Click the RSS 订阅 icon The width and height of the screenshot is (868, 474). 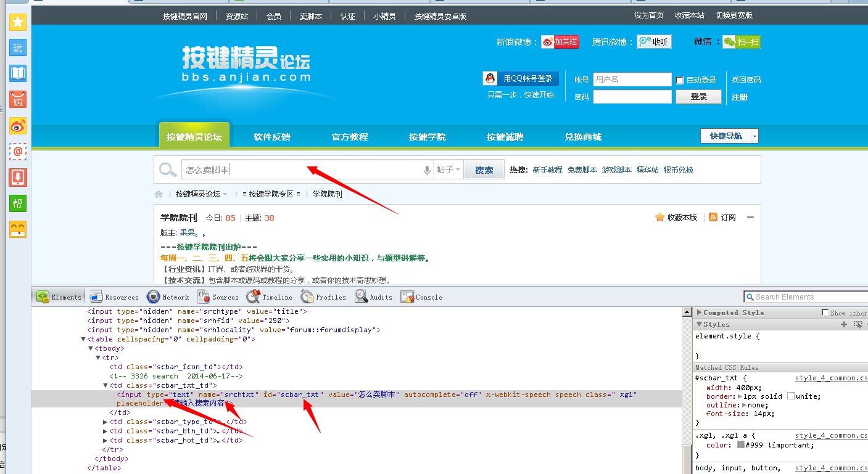click(713, 217)
